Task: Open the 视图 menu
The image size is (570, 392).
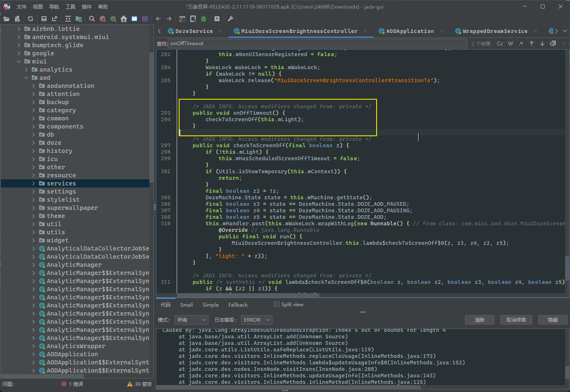Action: pos(37,7)
